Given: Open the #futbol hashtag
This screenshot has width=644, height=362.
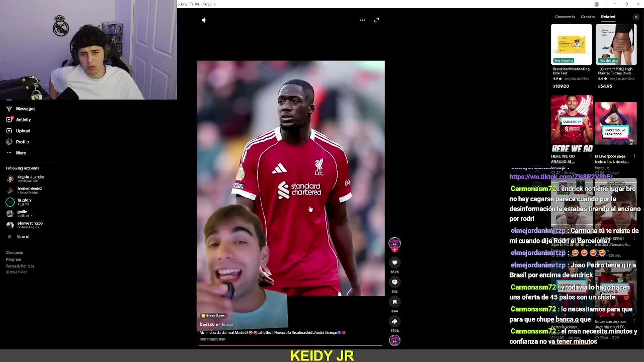Looking at the screenshot, I should click(x=267, y=332).
